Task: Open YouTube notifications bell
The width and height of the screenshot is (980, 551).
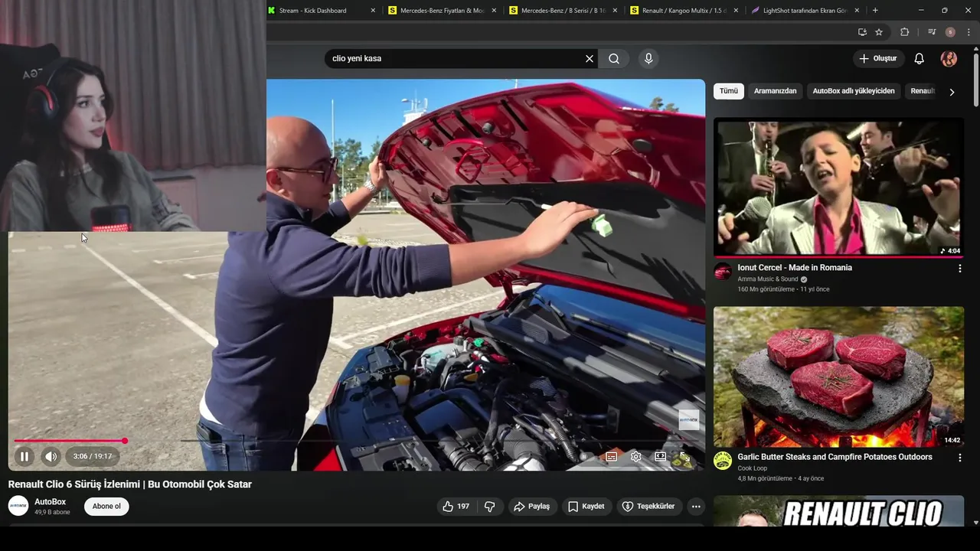Action: click(920, 59)
